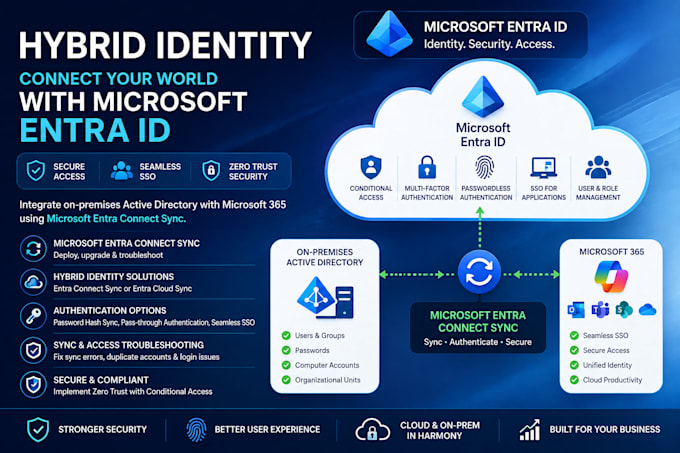This screenshot has width=680, height=453.
Task: Click the Stronger Security shield icon in footer
Action: (38, 430)
